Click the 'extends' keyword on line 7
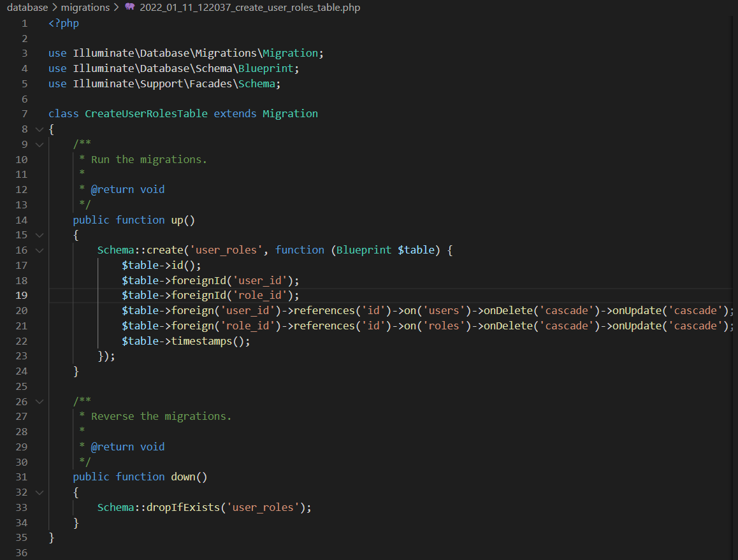The width and height of the screenshot is (738, 560). [235, 114]
